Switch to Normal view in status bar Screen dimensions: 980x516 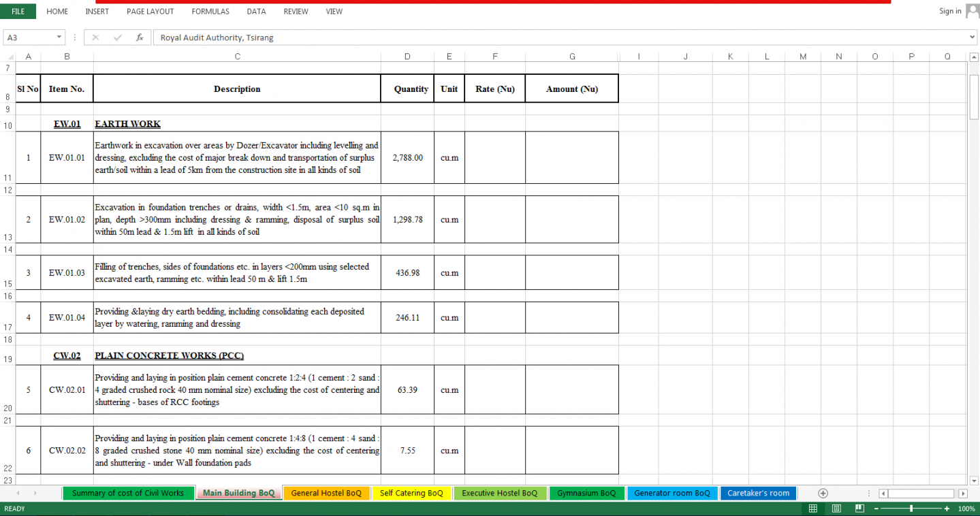[812, 509]
